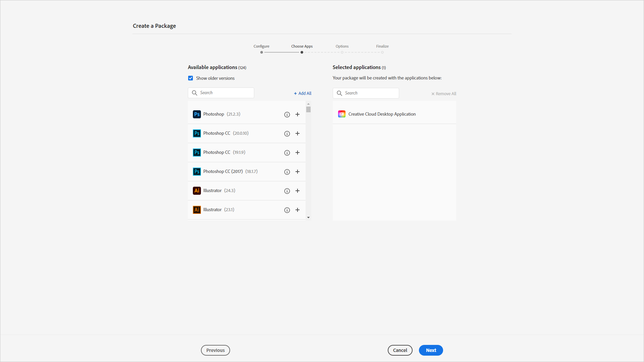Uncheck Show older versions checkbox
This screenshot has height=362, width=644.
(x=191, y=78)
